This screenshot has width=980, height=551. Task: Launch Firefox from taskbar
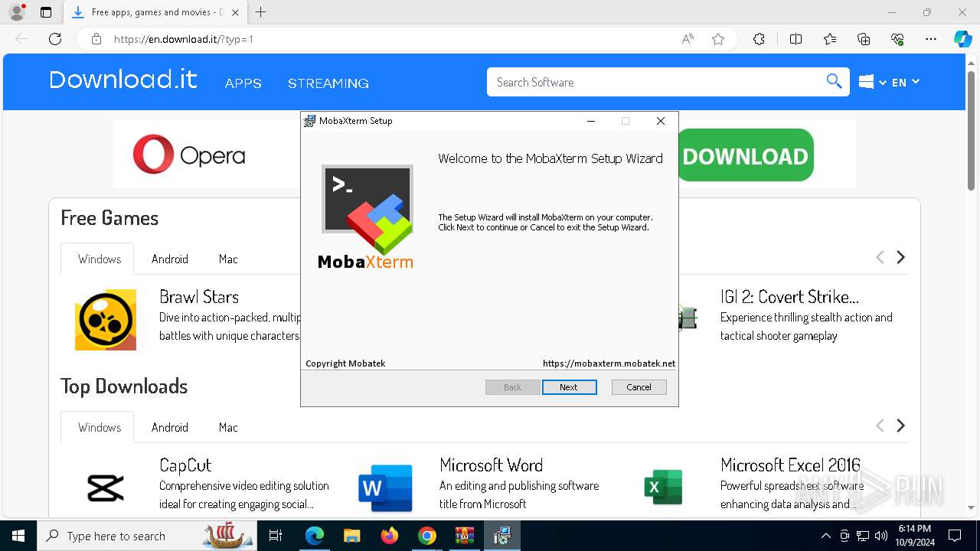[x=390, y=536]
